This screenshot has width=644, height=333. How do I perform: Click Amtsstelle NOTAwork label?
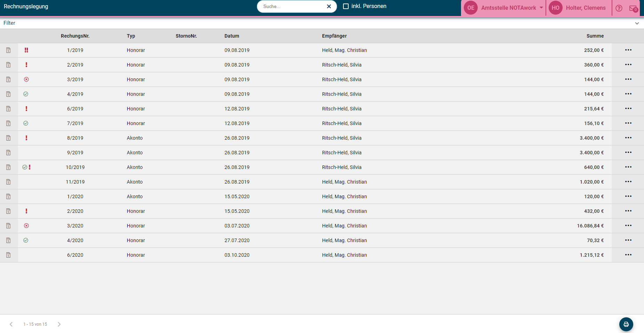(x=509, y=8)
